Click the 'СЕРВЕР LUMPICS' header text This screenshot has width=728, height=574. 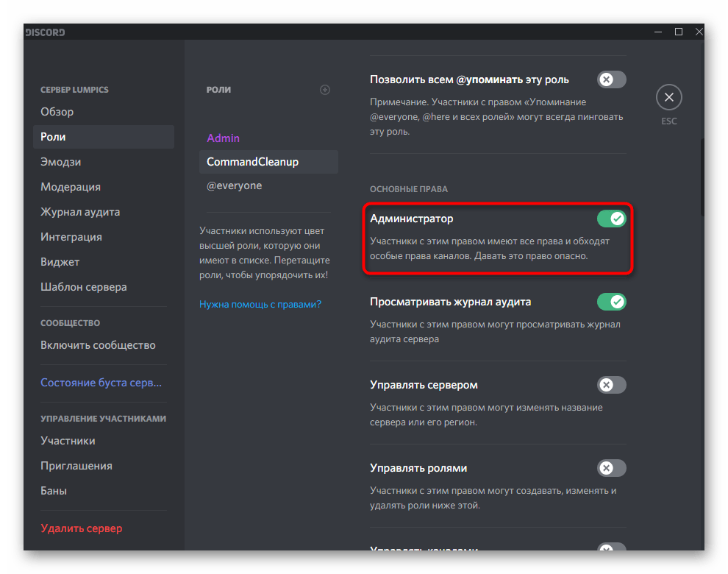coord(74,90)
